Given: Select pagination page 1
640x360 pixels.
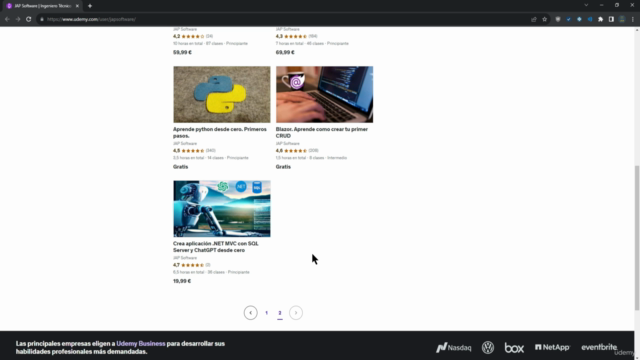Looking at the screenshot, I should coord(267,313).
